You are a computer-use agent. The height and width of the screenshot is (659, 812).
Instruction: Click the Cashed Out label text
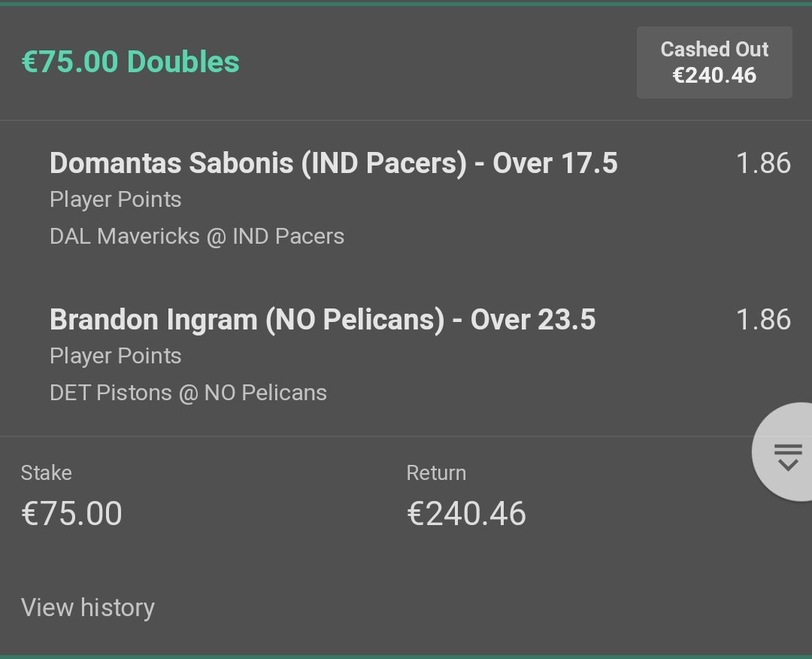pos(714,50)
